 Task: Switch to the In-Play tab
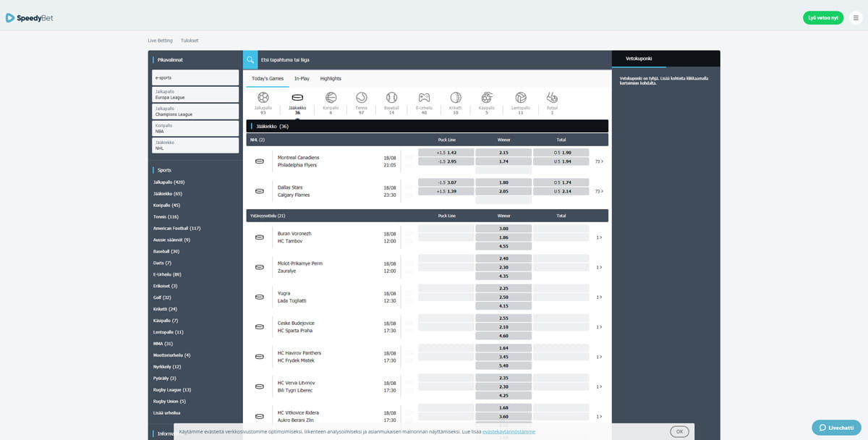302,78
